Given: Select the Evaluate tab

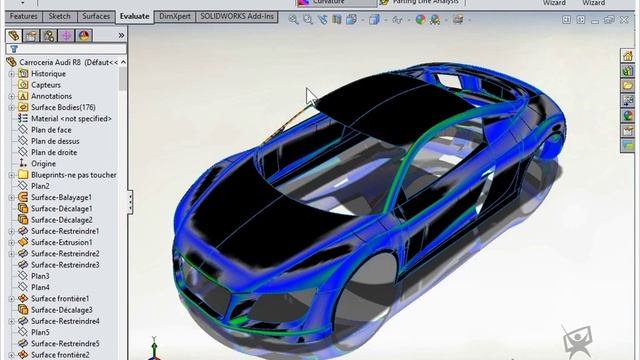Looking at the screenshot, I should pyautogui.click(x=134, y=16).
